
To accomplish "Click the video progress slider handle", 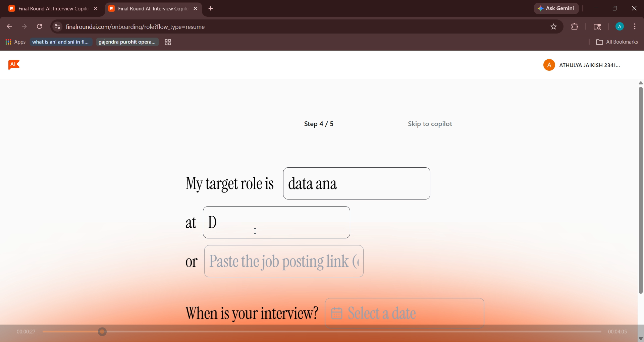I will pos(102,332).
